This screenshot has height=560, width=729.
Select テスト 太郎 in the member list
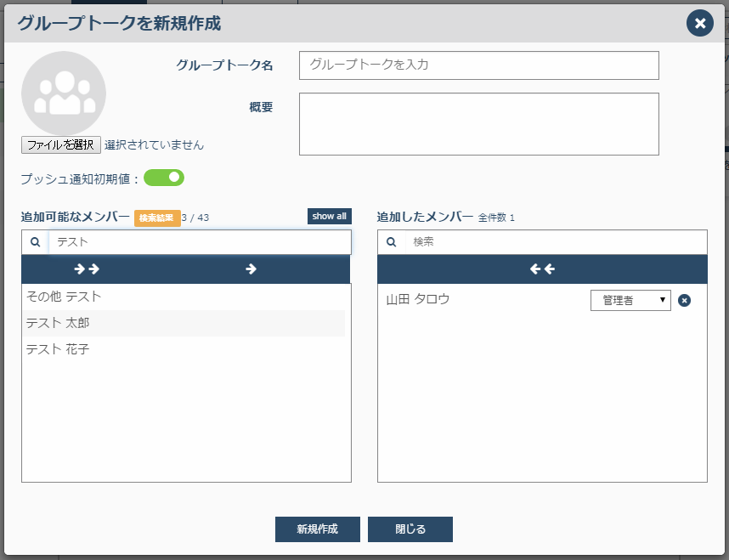[x=184, y=323]
